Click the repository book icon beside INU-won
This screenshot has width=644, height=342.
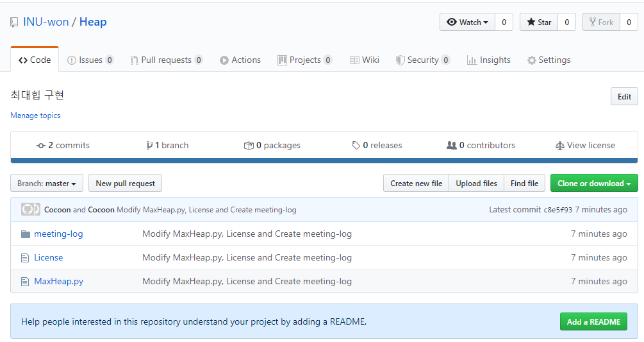14,22
